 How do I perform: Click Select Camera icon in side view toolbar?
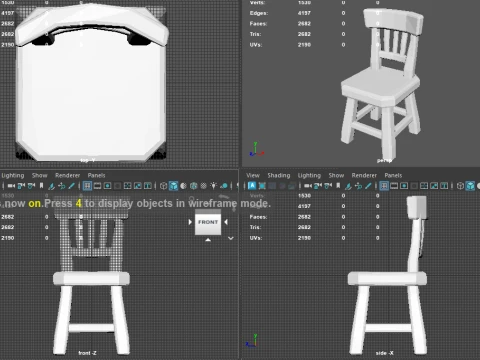308,186
